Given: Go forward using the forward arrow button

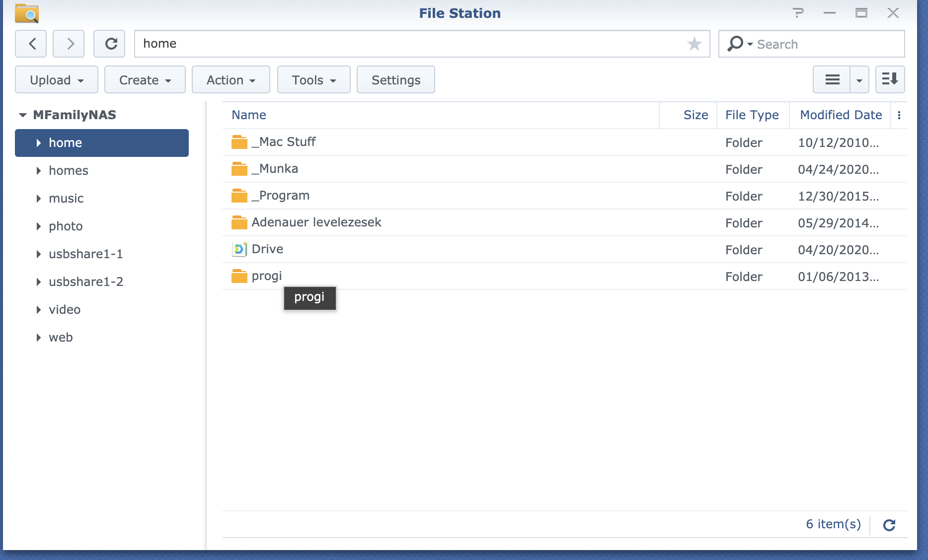Looking at the screenshot, I should tap(69, 44).
